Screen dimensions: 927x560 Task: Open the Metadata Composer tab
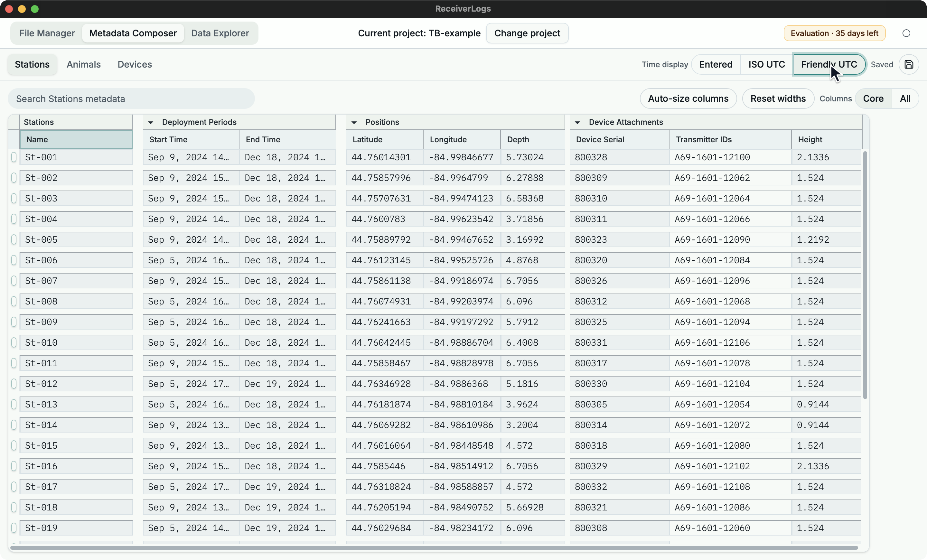coord(133,33)
